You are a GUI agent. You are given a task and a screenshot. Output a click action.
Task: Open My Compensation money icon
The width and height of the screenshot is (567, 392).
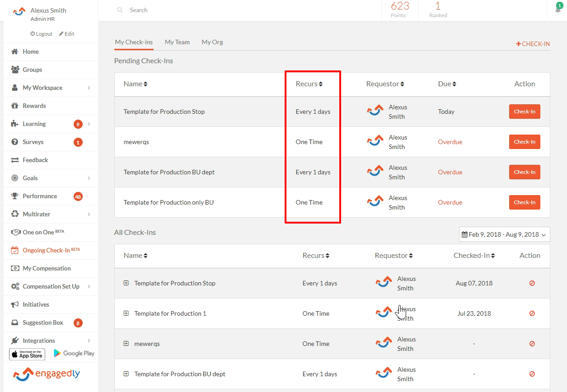(15, 268)
